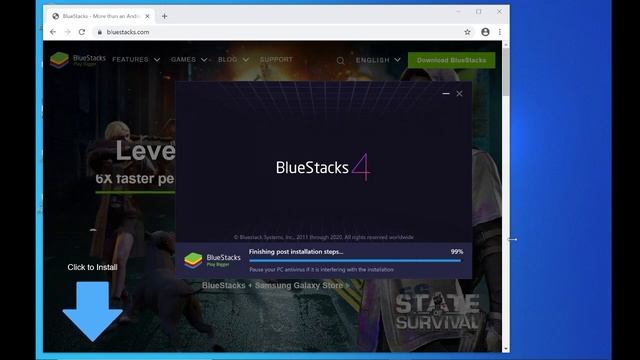Expand the GAMES menu on website
Viewport: 640px width, 360px height.
tap(189, 60)
